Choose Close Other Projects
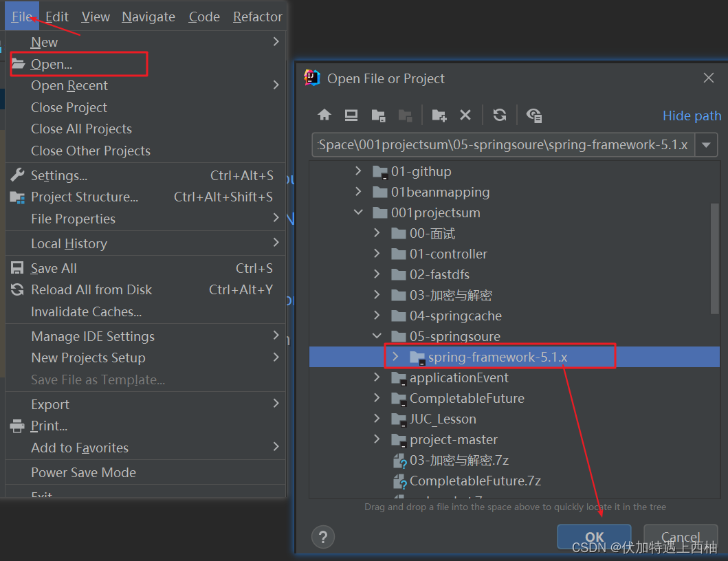Viewport: 728px width, 561px height. pyautogui.click(x=145, y=151)
